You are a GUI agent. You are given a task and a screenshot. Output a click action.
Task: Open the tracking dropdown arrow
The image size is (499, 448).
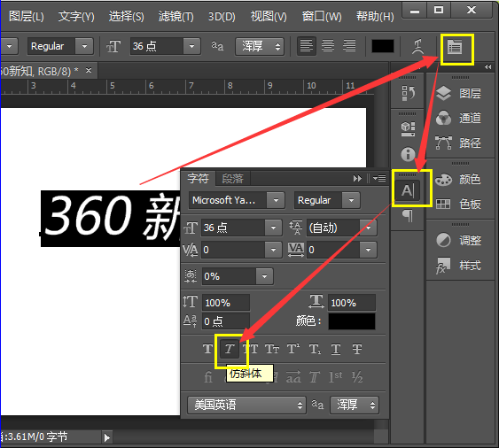point(368,250)
